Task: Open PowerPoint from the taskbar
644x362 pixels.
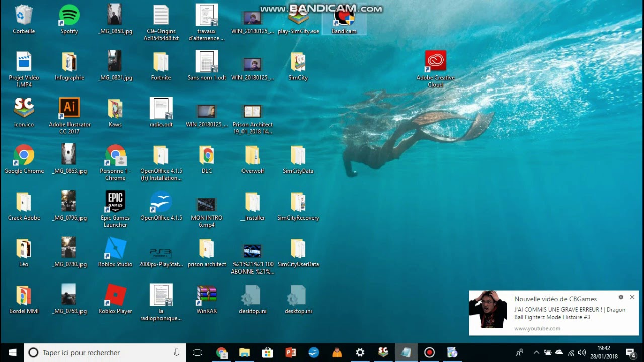Action: [290, 352]
